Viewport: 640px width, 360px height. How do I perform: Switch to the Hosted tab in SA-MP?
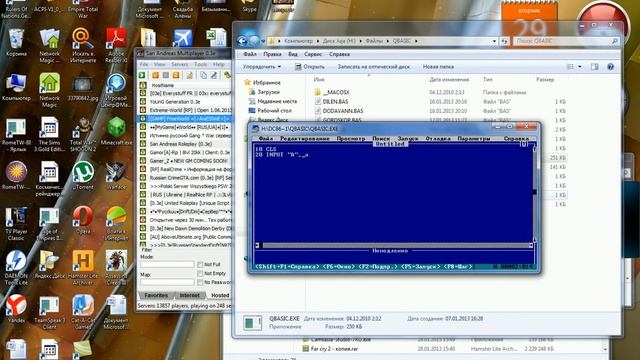(220, 295)
